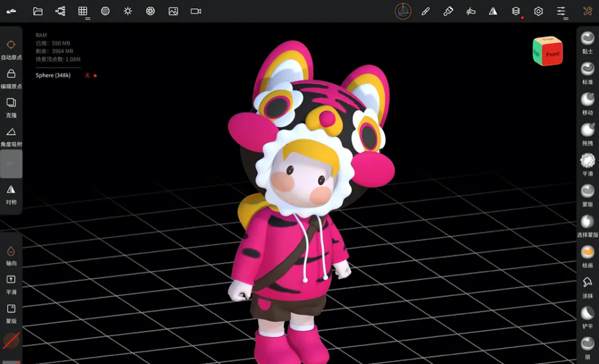The height and width of the screenshot is (364, 599).
Task: Toggle 编辑原点 edit pivot lock
Action: tap(11, 79)
